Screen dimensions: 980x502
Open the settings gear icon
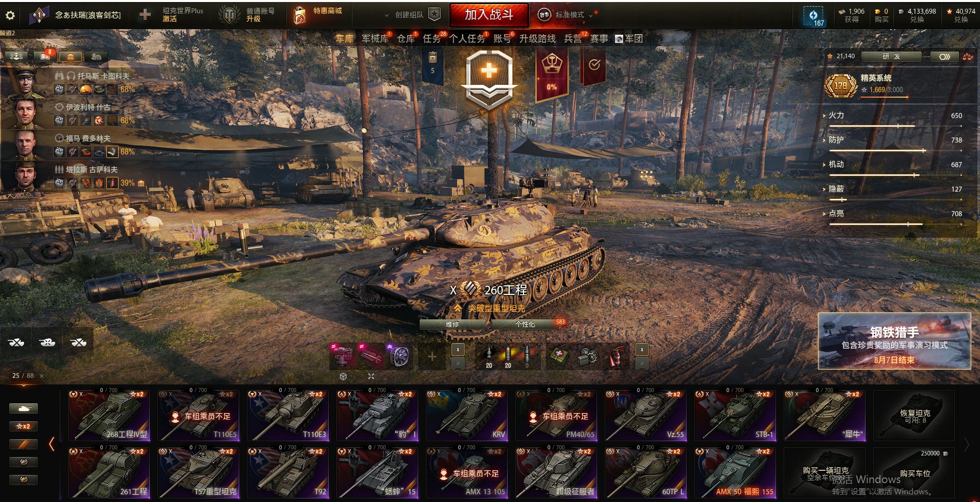click(10, 15)
